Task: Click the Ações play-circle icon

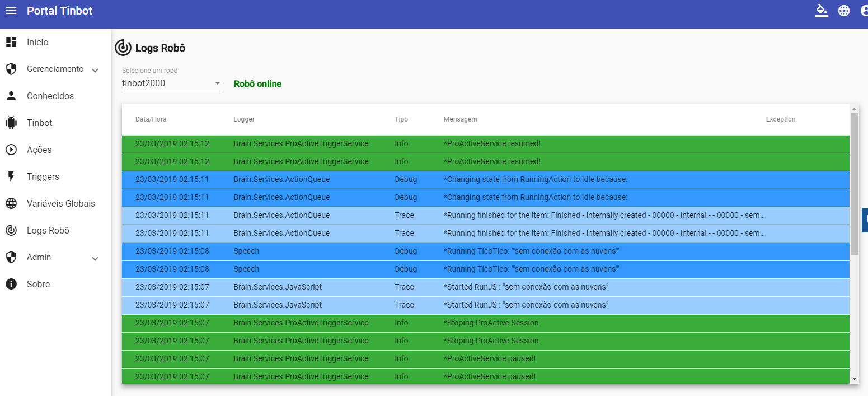Action: point(11,150)
